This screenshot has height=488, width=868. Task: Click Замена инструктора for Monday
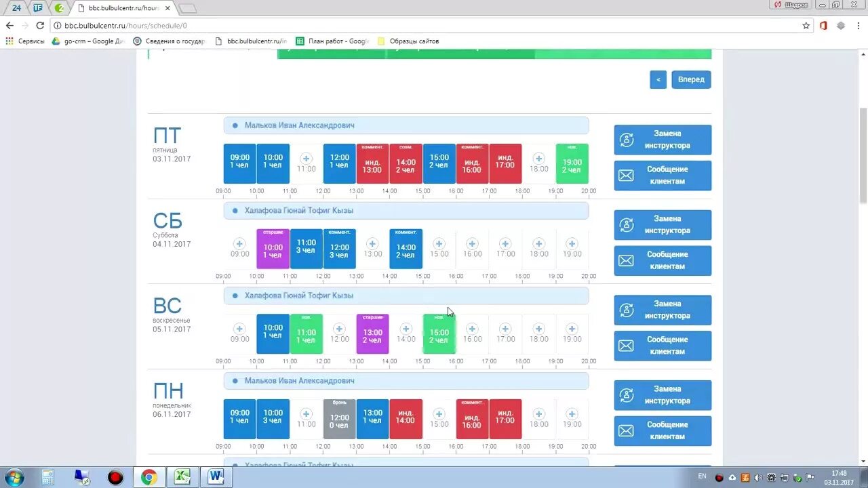pos(663,395)
